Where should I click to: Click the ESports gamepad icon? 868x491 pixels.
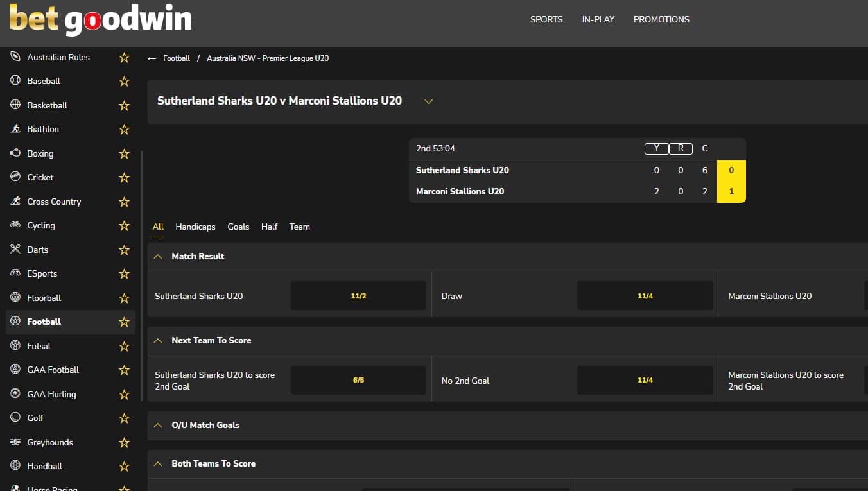[x=15, y=273]
